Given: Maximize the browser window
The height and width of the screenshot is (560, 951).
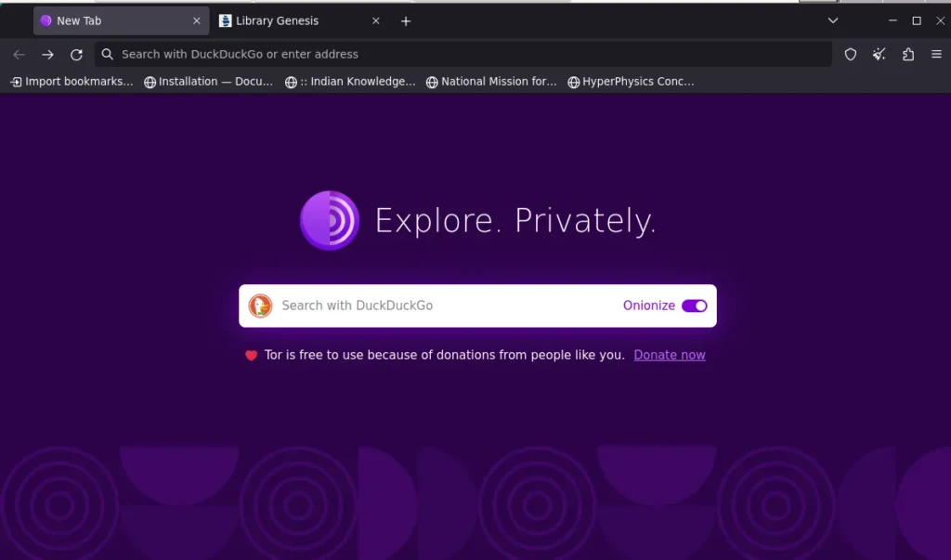Looking at the screenshot, I should point(917,20).
